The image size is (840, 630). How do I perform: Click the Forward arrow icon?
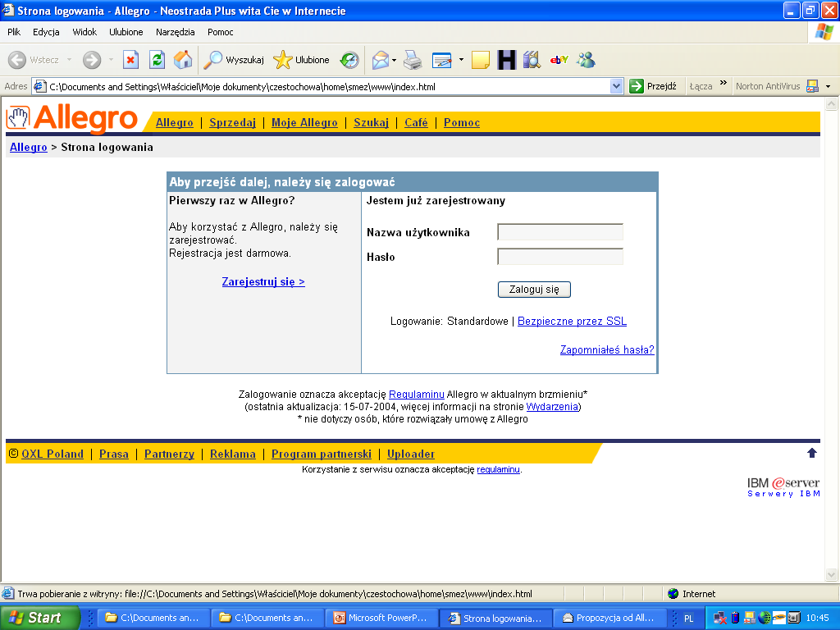92,60
